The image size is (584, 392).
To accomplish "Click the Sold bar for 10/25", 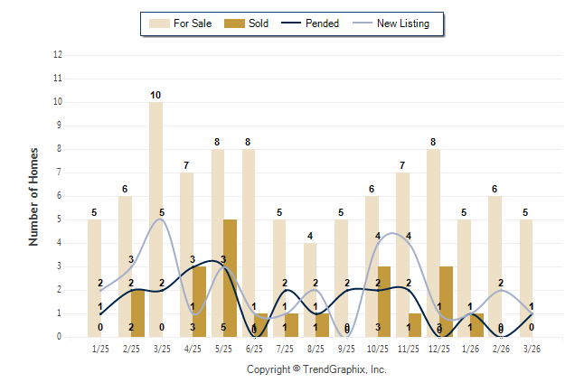I will (x=384, y=302).
